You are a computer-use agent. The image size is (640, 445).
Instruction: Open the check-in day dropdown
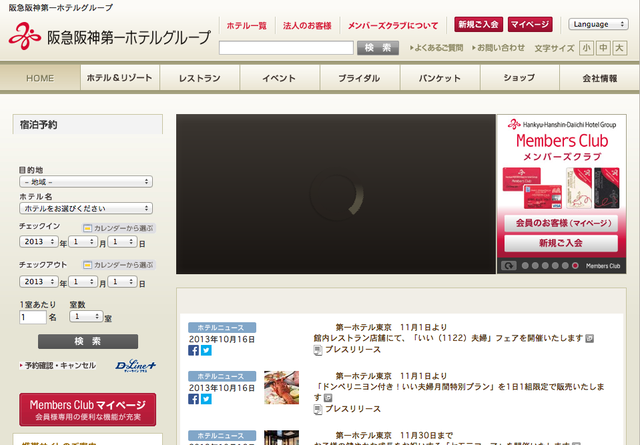(x=122, y=242)
